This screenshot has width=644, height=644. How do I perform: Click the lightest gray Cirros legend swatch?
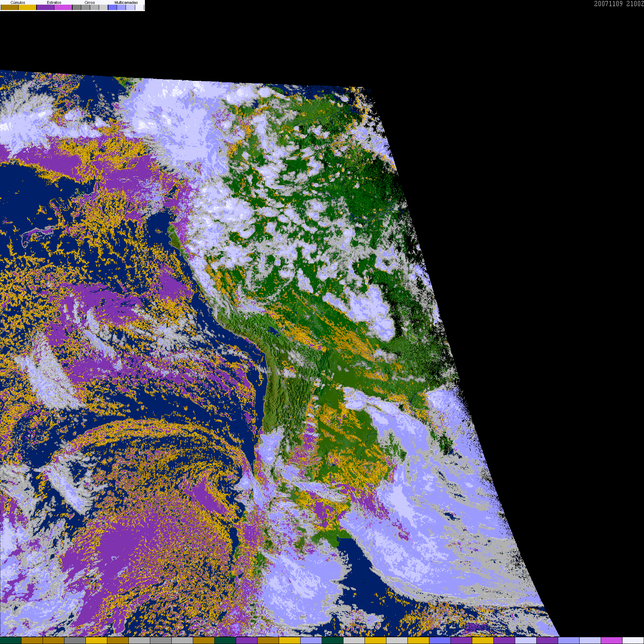(x=103, y=7)
